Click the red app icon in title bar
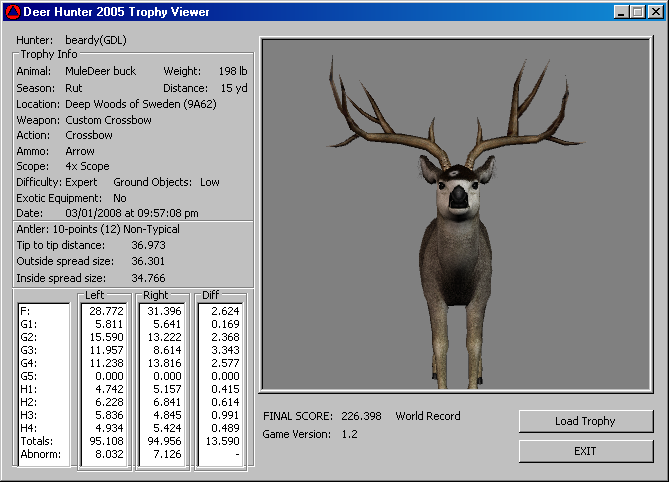Screen dimensions: 669x482 pyautogui.click(x=11, y=11)
